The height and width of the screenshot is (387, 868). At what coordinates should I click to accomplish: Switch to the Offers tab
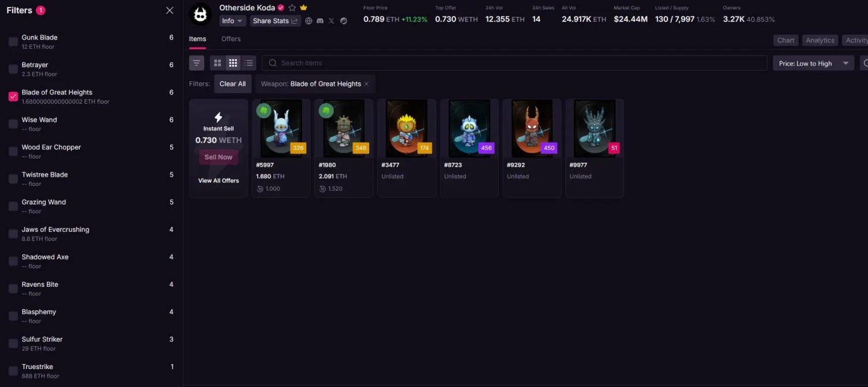(231, 39)
